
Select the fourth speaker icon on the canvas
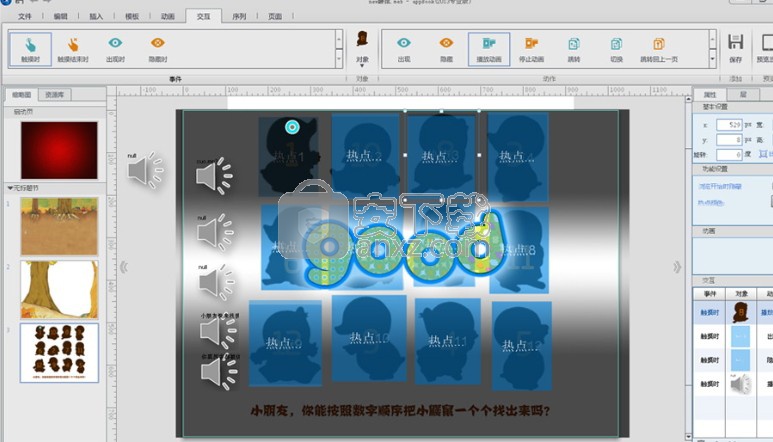tap(219, 333)
